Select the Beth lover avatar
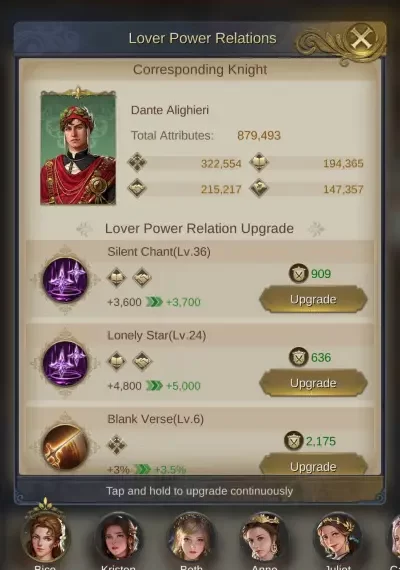The width and height of the screenshot is (400, 570). pyautogui.click(x=192, y=537)
